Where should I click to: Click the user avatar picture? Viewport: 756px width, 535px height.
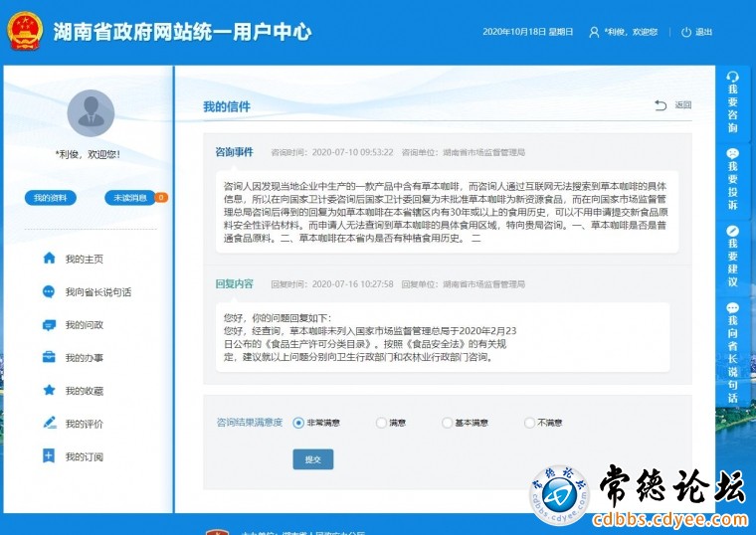pyautogui.click(x=91, y=113)
